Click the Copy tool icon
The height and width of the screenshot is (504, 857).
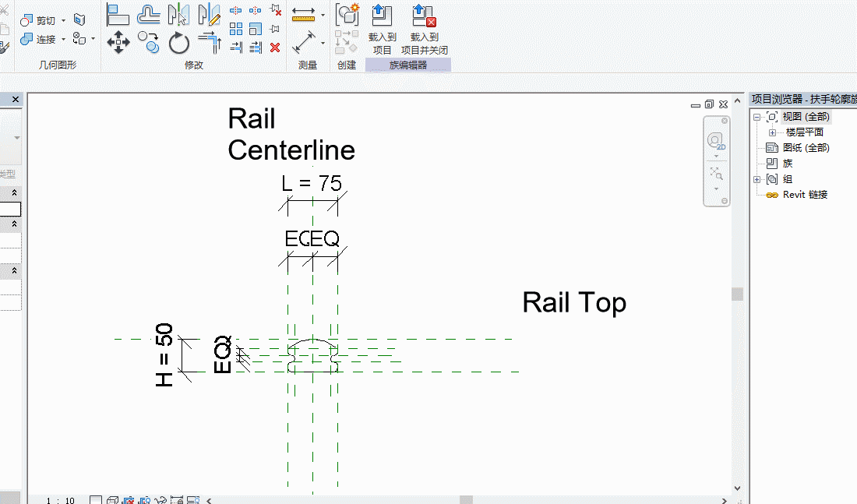(x=148, y=43)
